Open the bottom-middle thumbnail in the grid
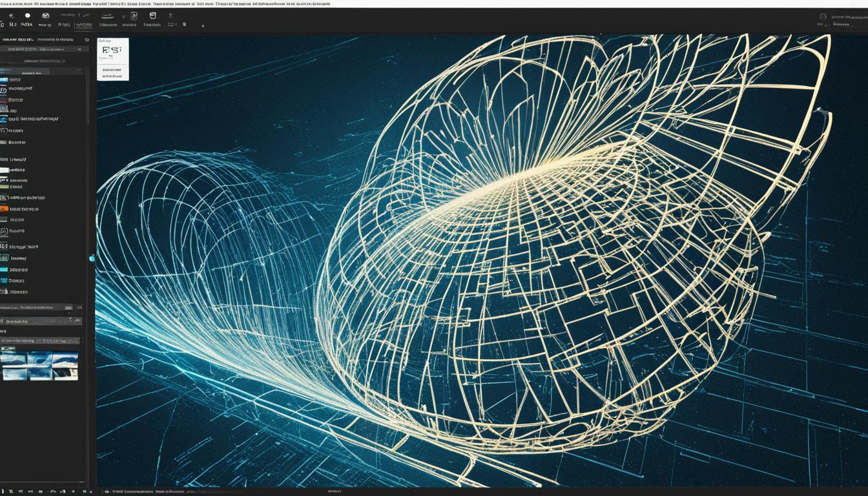 [x=39, y=373]
